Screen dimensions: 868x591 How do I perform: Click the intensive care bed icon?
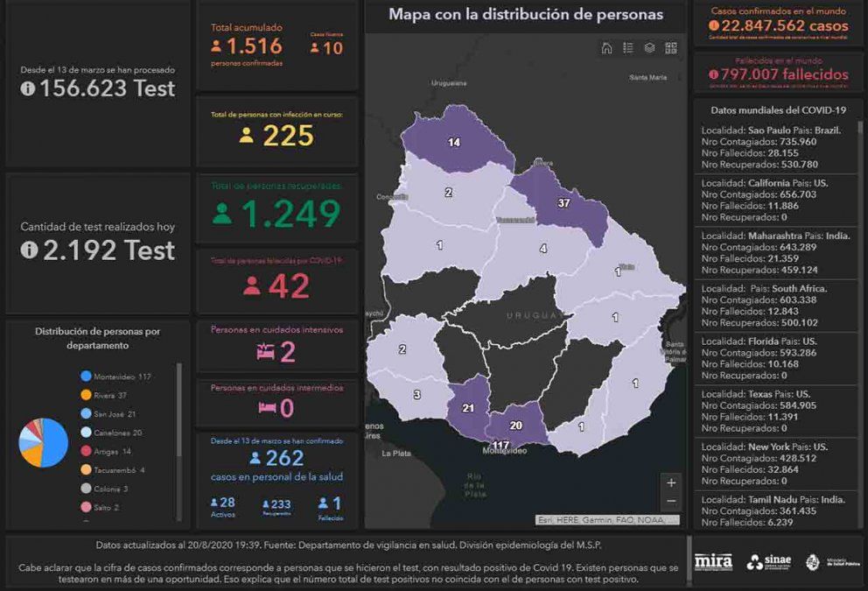click(265, 352)
